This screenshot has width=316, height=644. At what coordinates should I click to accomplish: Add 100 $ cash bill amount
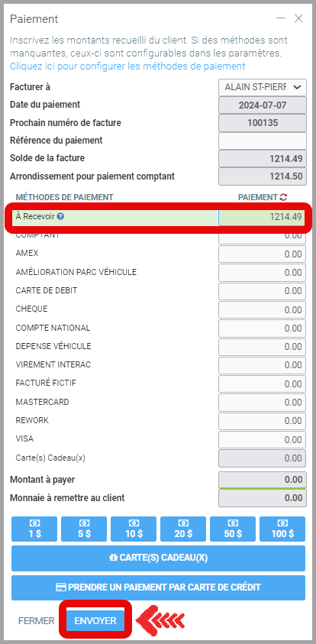282,529
